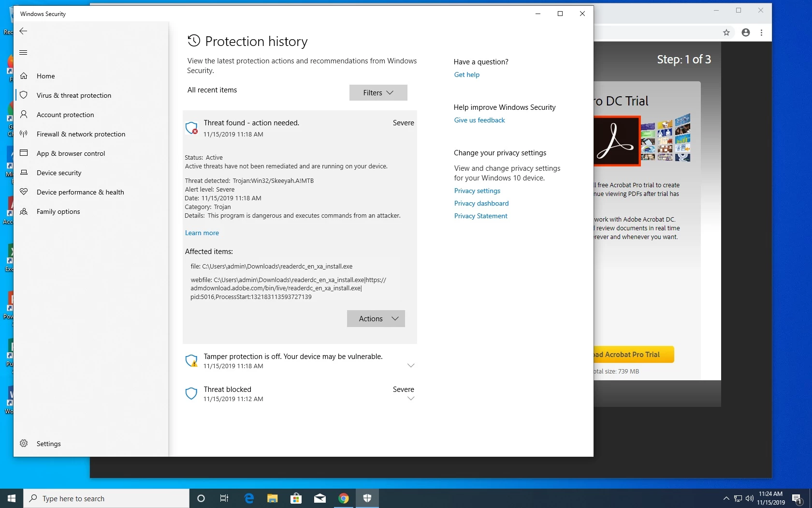Image resolution: width=812 pixels, height=508 pixels.
Task: Open Chrome's three-dot menu
Action: pos(762,32)
